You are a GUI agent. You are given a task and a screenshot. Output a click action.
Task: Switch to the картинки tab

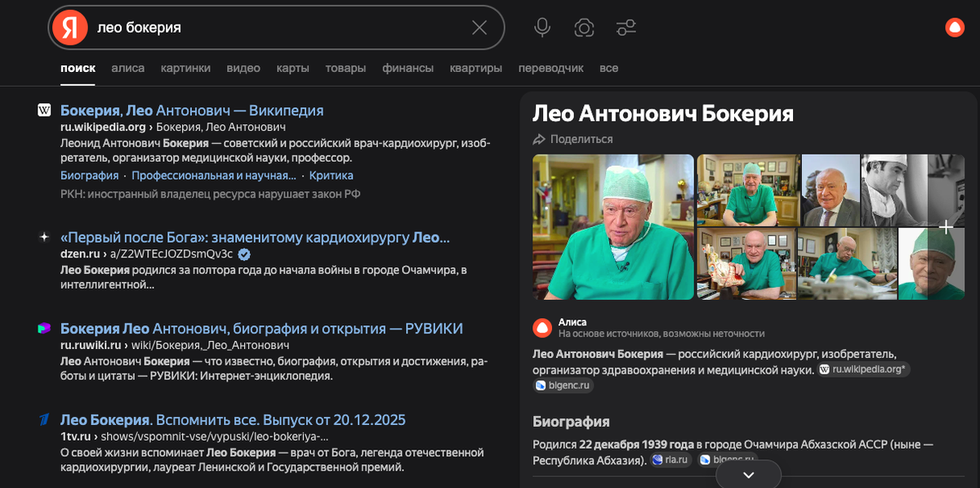[x=185, y=68]
